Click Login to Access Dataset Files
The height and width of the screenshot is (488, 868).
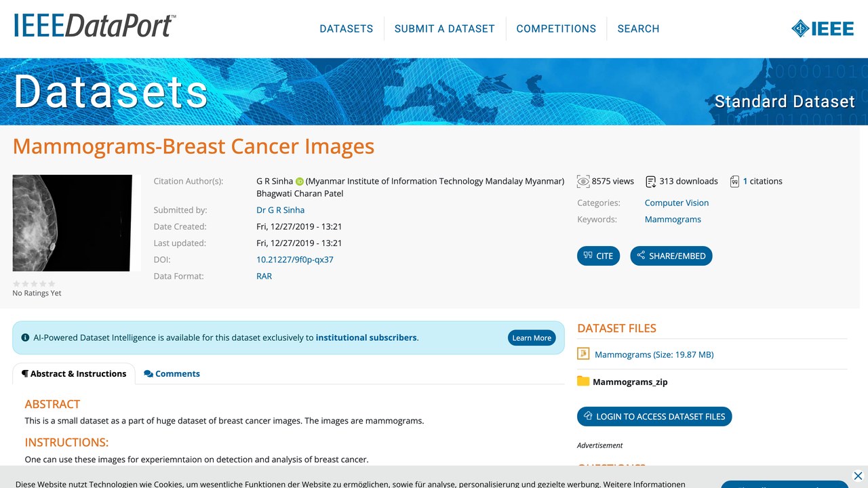(654, 416)
